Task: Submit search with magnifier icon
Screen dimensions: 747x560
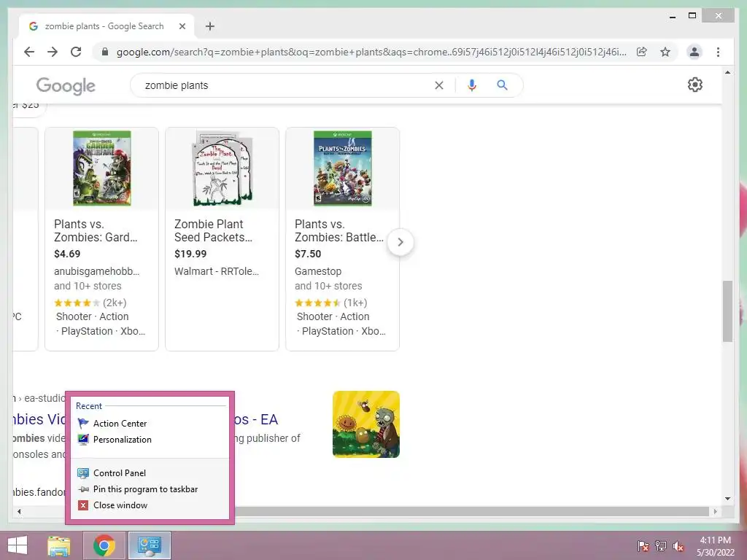Action: click(502, 85)
